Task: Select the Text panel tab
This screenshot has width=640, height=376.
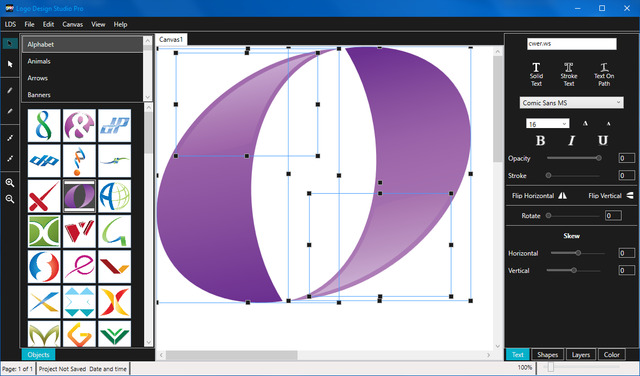Action: [518, 354]
